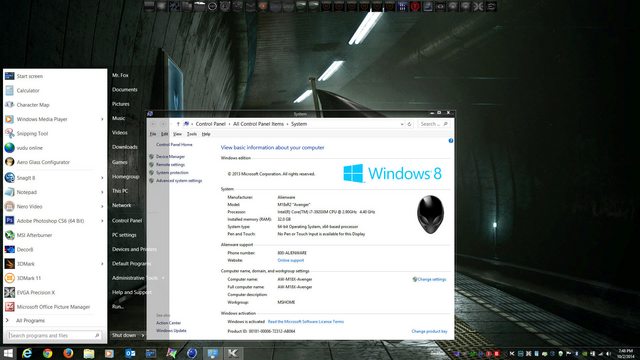Open Device Manager link
Viewport: 640px width, 360px height.
point(170,157)
